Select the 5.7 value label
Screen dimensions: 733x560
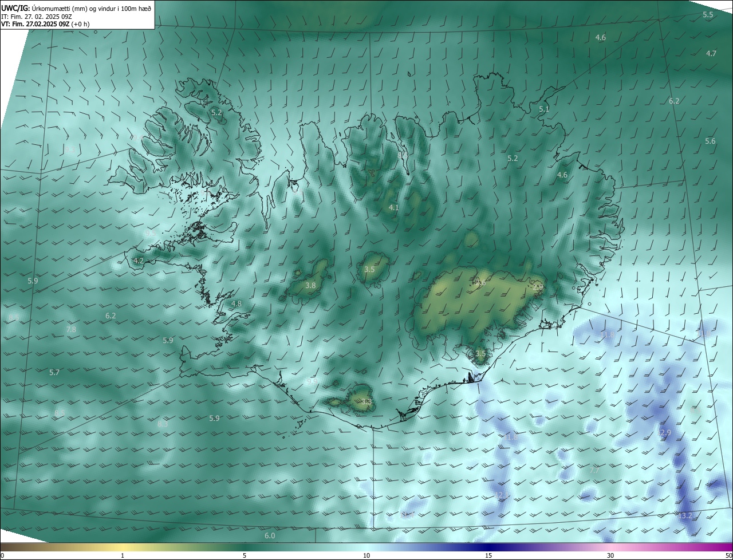54,372
